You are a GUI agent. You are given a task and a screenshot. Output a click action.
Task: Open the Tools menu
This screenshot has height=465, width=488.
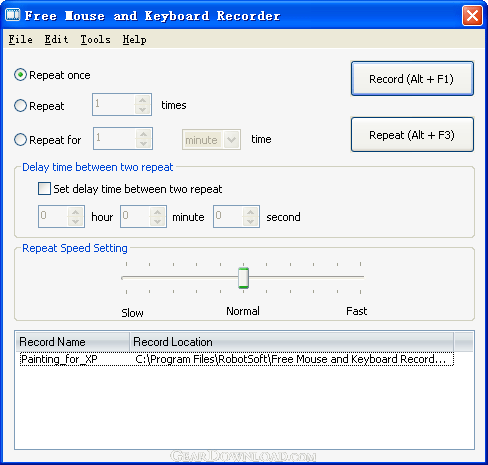pos(95,40)
